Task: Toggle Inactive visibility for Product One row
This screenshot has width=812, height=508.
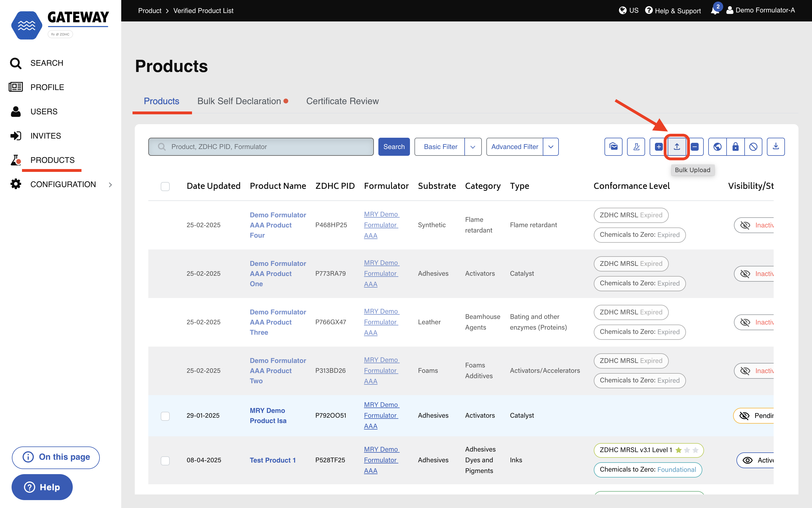Action: coord(754,274)
